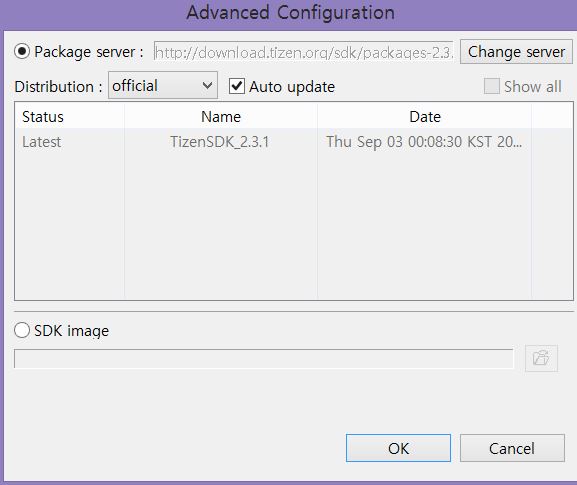Select the Package server radio button

(22, 51)
